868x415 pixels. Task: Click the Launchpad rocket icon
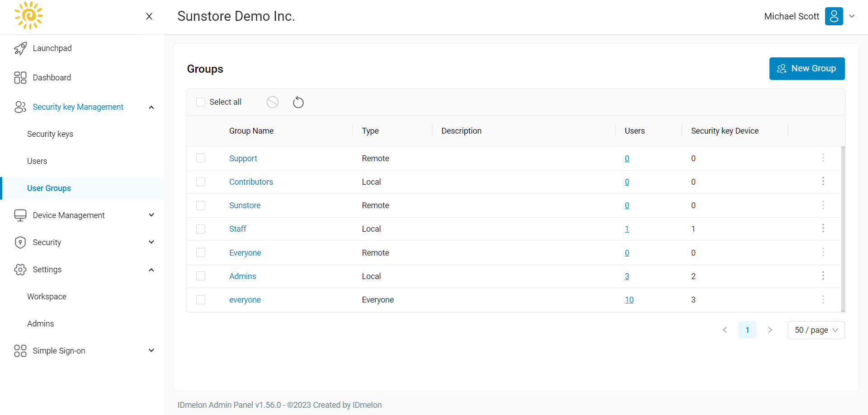pos(20,48)
